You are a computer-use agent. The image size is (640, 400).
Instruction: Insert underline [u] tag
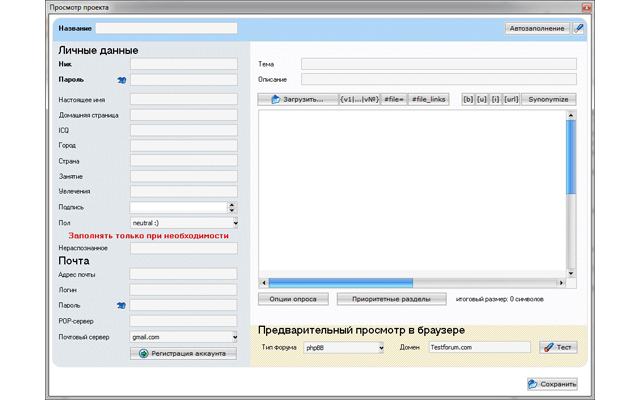tap(481, 100)
